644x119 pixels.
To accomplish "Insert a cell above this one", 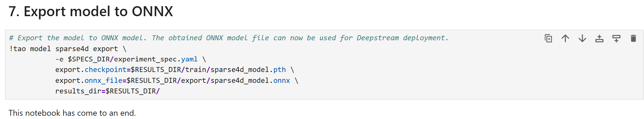I will 599,38.
